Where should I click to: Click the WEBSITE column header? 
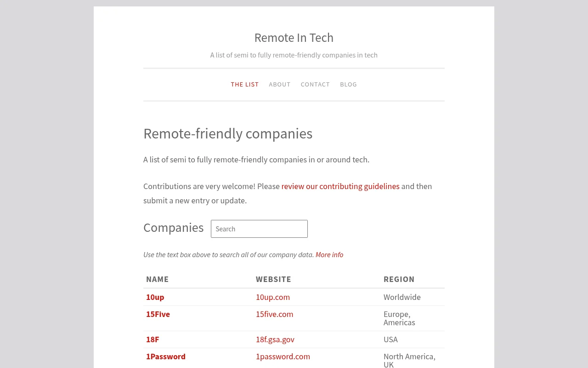[x=273, y=279]
